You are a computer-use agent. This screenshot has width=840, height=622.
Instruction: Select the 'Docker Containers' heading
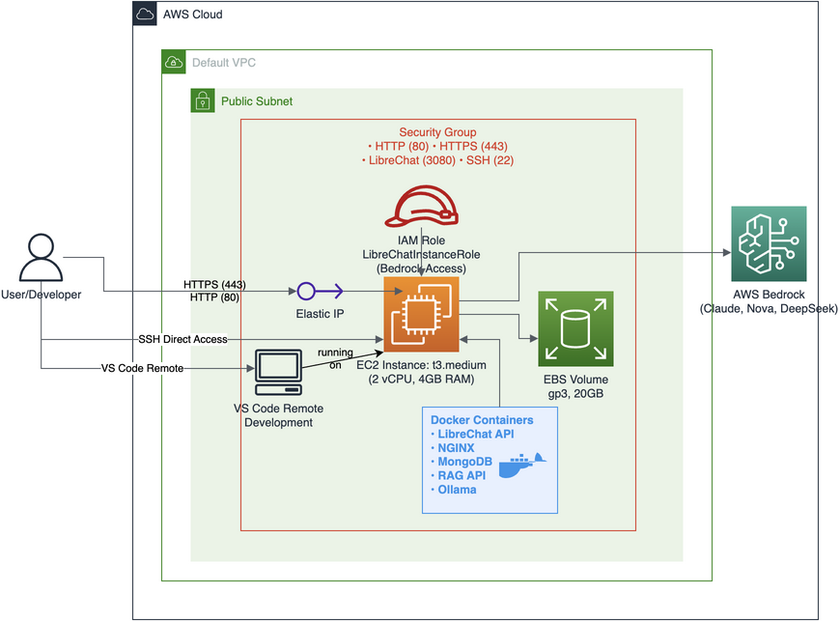482,420
